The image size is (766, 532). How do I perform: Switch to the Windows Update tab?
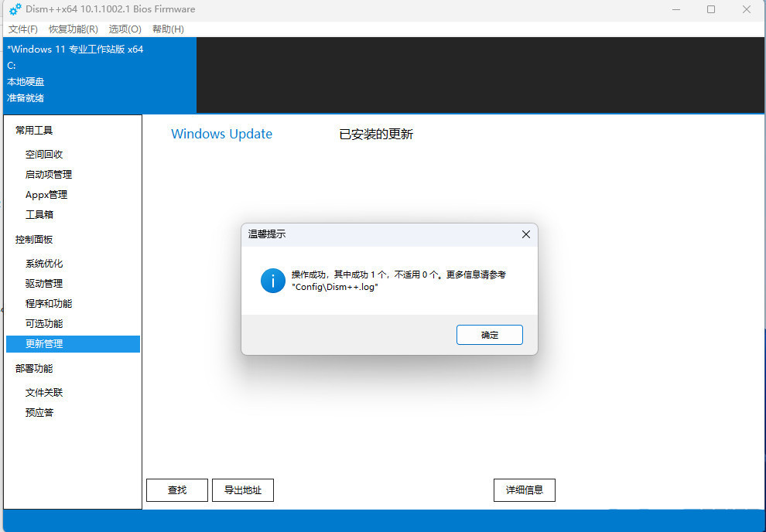[x=221, y=134]
